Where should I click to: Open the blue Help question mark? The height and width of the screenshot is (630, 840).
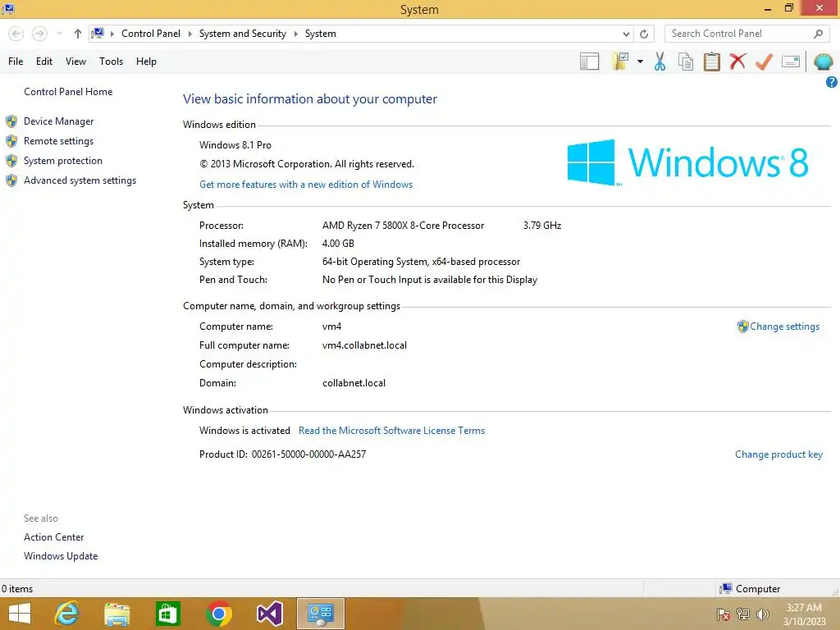click(x=832, y=82)
